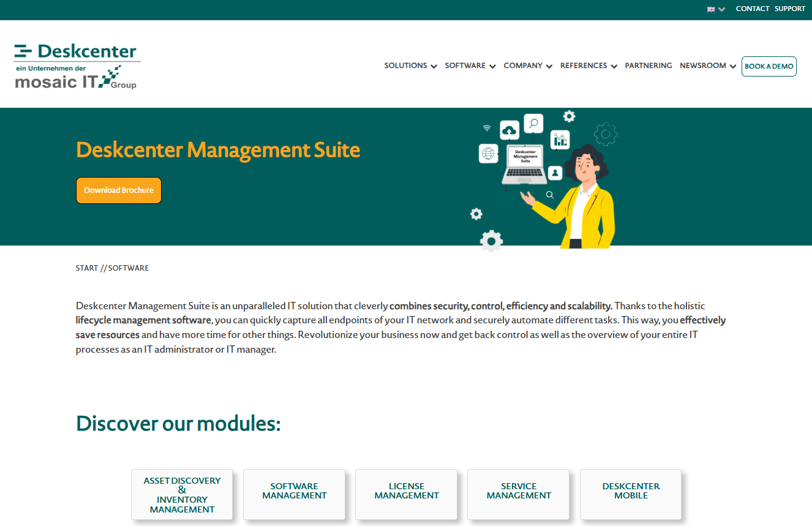Click the Deskcenter logo in header
This screenshot has height=526, width=812.
tap(77, 66)
